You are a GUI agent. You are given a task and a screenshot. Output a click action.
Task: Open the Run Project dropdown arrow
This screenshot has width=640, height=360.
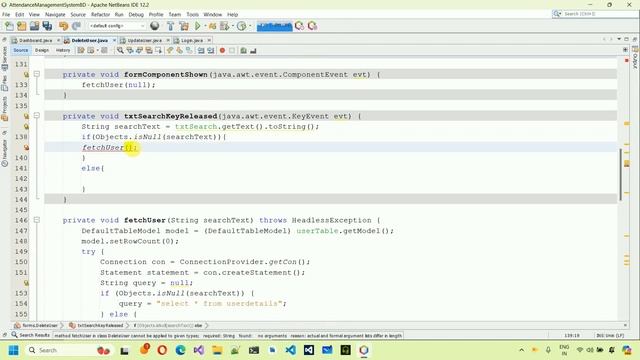[205, 26]
